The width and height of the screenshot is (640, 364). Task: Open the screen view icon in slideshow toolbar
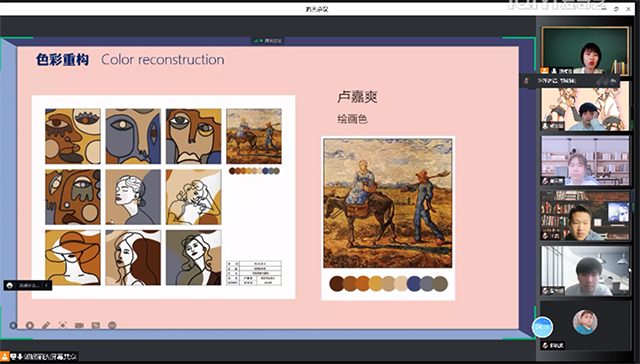(x=96, y=325)
